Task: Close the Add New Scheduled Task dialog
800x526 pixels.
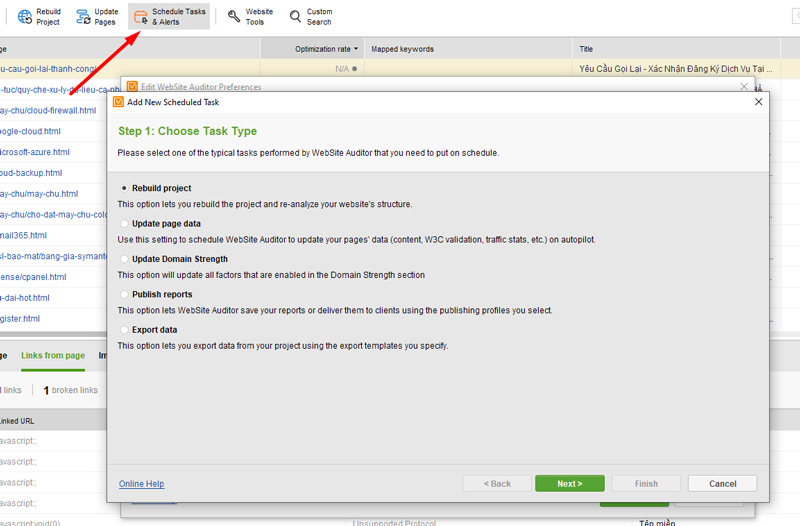Action: pyautogui.click(x=758, y=102)
